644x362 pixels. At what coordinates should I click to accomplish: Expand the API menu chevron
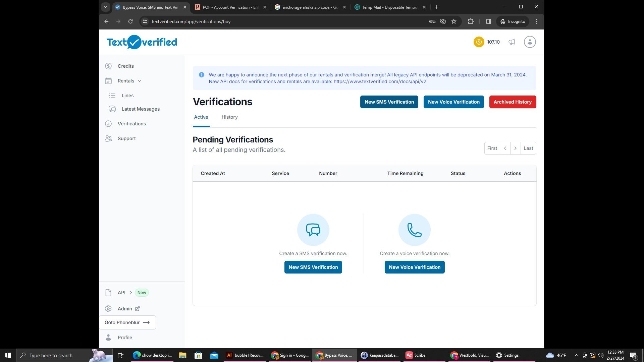pyautogui.click(x=131, y=293)
